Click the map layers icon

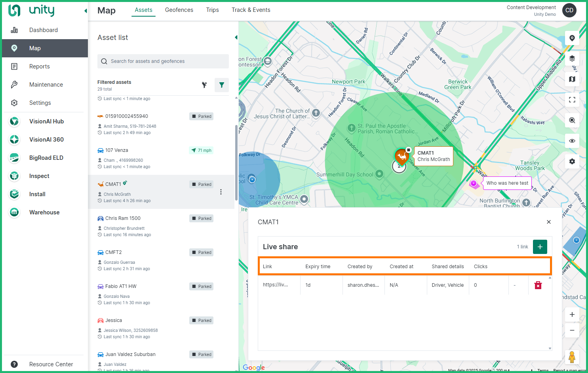click(x=572, y=59)
